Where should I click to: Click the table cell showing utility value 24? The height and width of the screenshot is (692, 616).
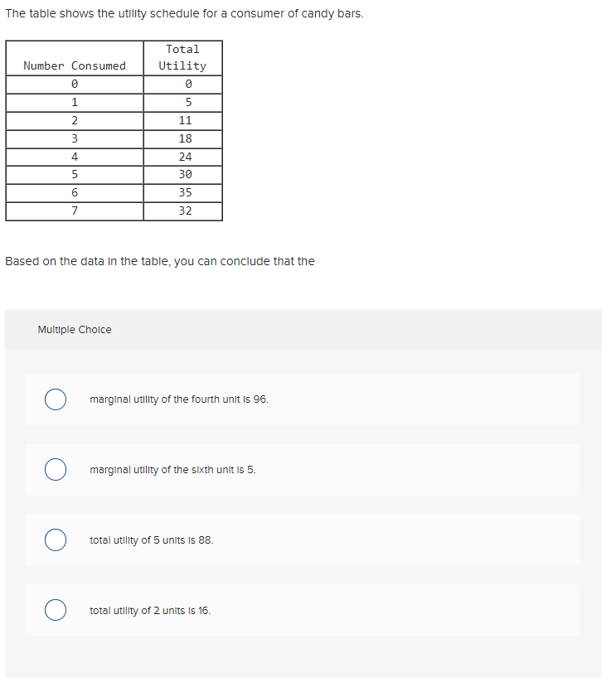click(182, 156)
